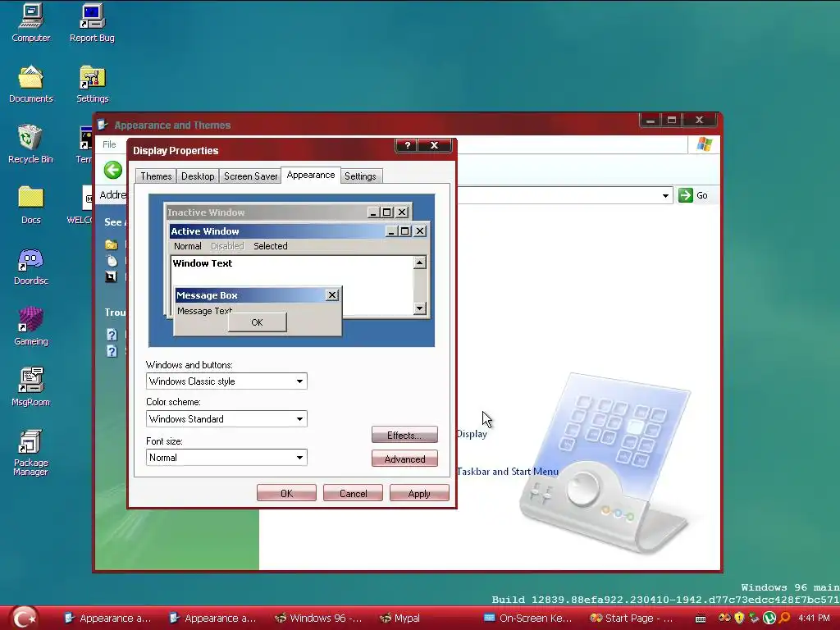
Task: Click the help question mark in Display Properties
Action: (408, 145)
